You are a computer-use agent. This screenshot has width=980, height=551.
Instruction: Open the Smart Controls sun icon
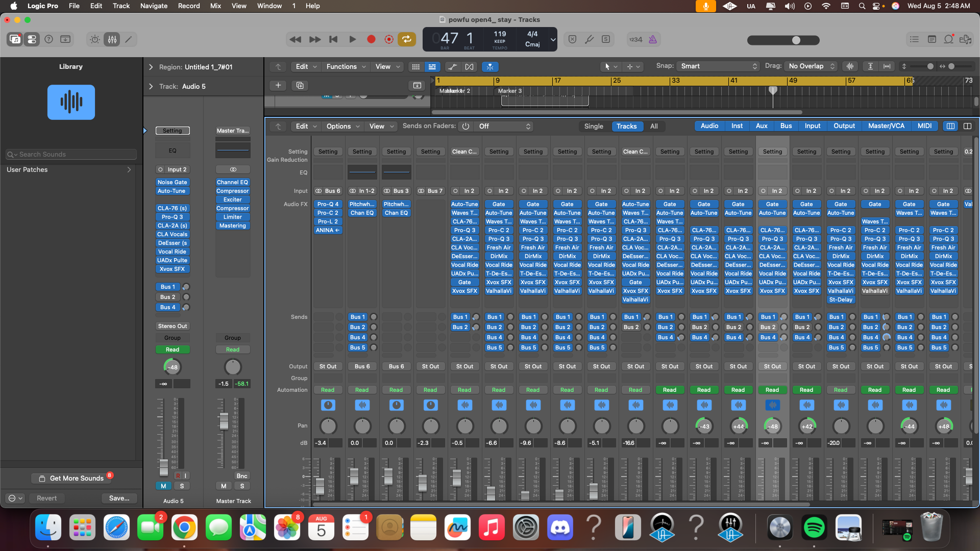(95, 39)
